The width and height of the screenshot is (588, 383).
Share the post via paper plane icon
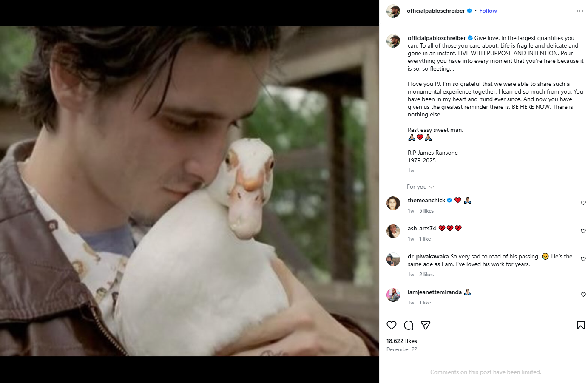426,325
